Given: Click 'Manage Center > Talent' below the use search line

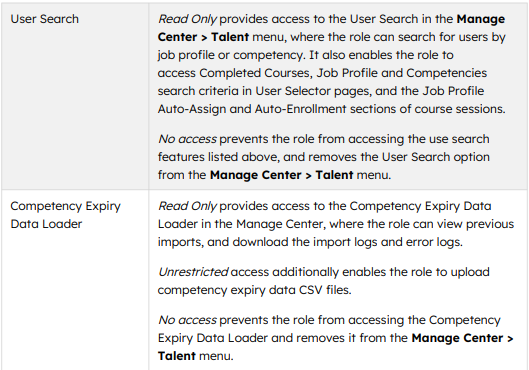Looking at the screenshot, I should point(281,175).
